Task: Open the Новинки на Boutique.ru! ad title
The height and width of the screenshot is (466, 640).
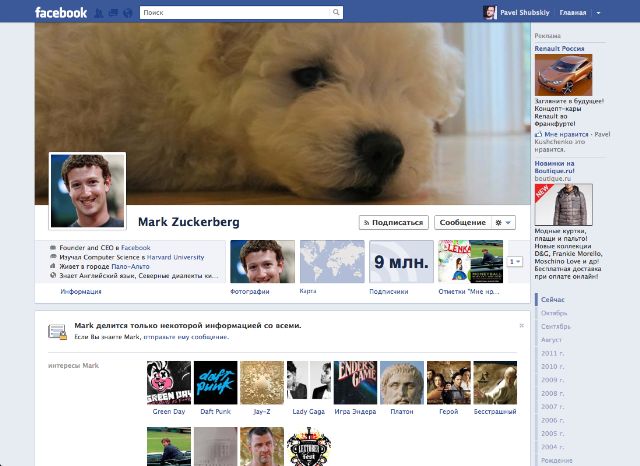Action: tap(555, 167)
